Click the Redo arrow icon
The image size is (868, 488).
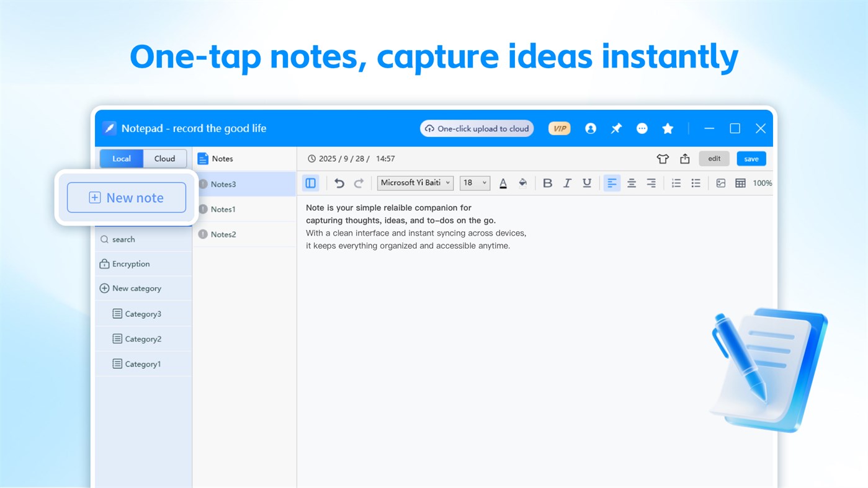click(x=359, y=182)
